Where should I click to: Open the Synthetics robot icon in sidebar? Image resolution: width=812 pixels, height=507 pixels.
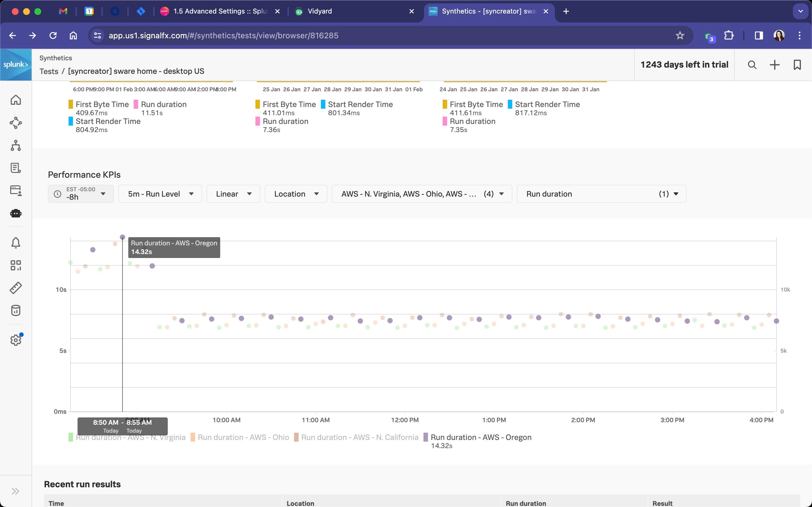(16, 213)
